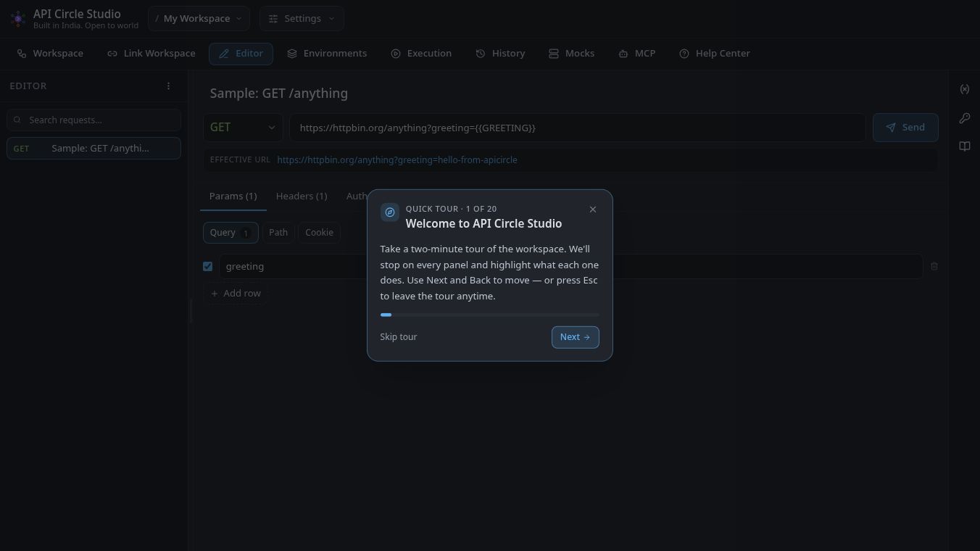Viewport: 980px width, 551px height.
Task: Switch to the Params (1) tab
Action: pyautogui.click(x=233, y=196)
